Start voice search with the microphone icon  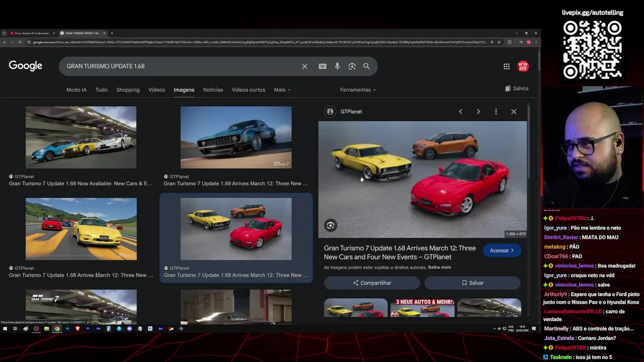(x=337, y=66)
